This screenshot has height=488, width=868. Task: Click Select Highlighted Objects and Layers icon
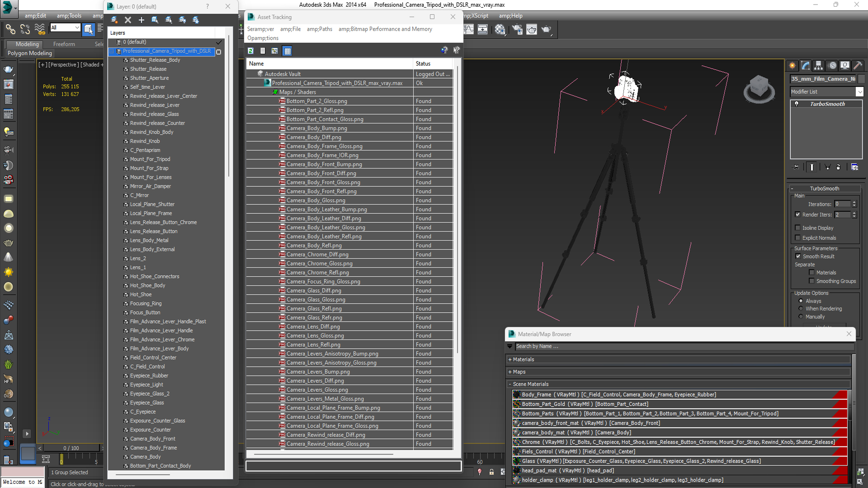tap(155, 20)
